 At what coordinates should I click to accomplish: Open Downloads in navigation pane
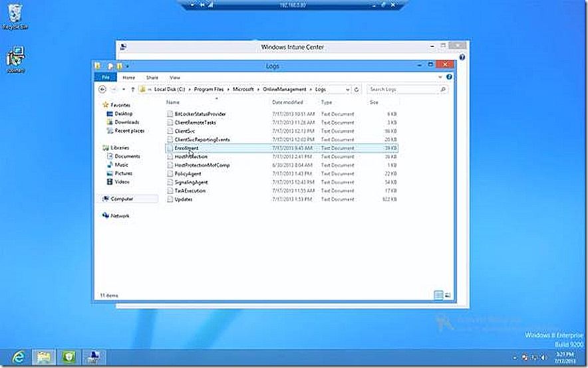[x=127, y=122]
